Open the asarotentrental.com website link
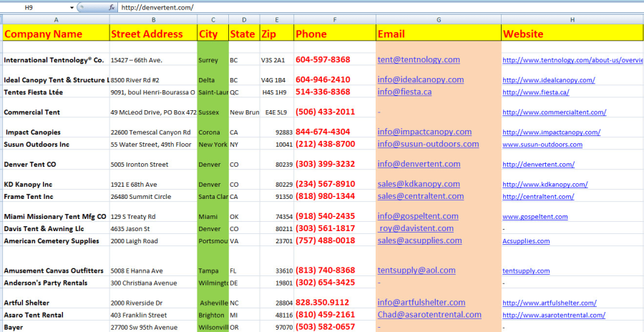This screenshot has width=644, height=332. 554,315
